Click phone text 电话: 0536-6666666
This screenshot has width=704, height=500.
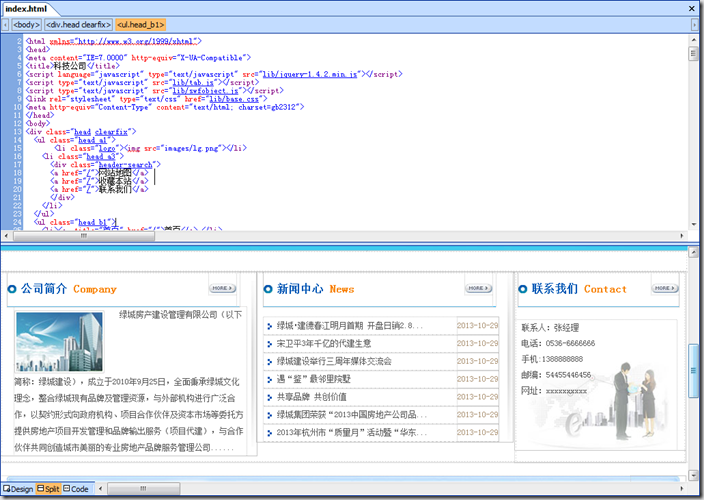(x=558, y=343)
